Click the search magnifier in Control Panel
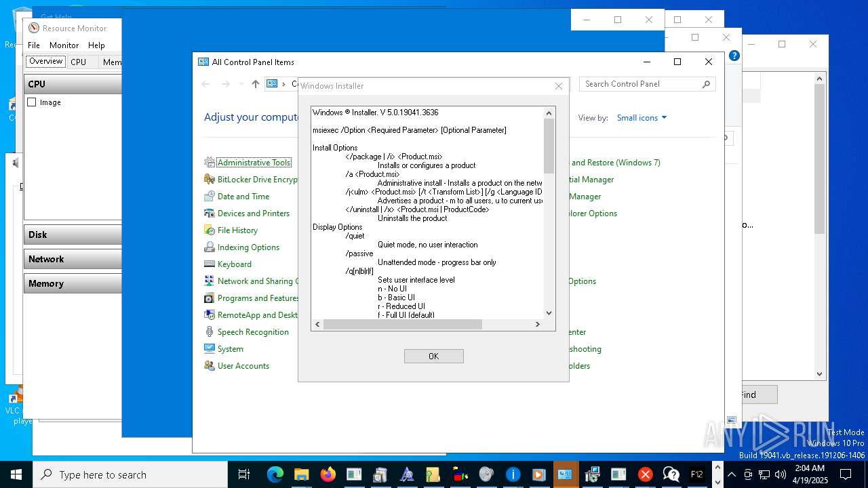 (706, 84)
